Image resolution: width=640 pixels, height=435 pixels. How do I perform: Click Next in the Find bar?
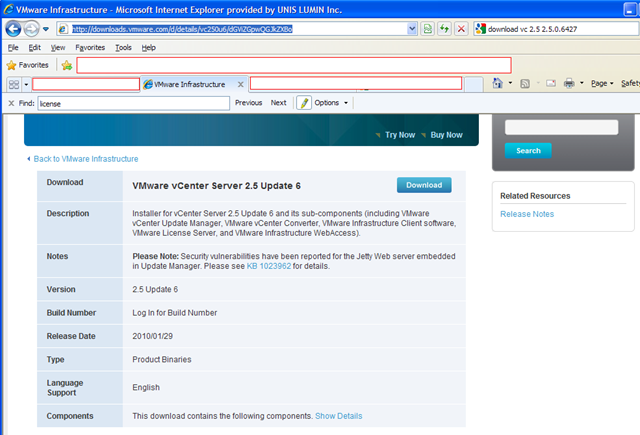(278, 103)
